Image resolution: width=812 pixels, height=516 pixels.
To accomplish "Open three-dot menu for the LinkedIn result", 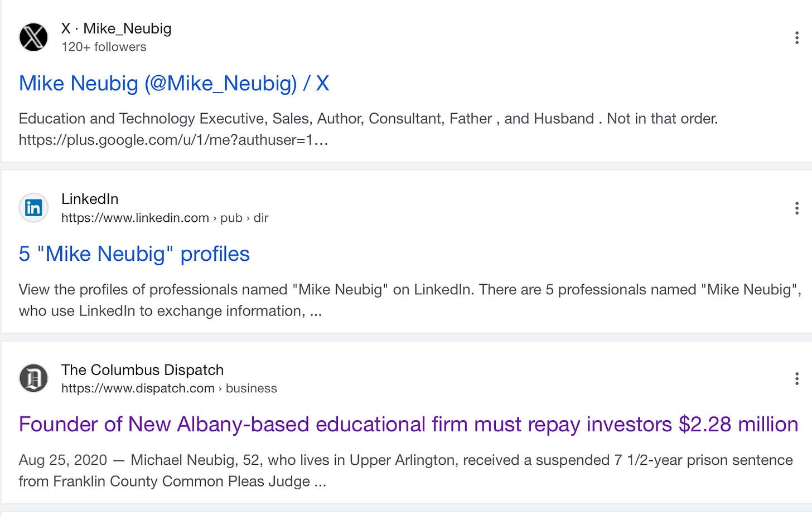I will click(x=796, y=208).
